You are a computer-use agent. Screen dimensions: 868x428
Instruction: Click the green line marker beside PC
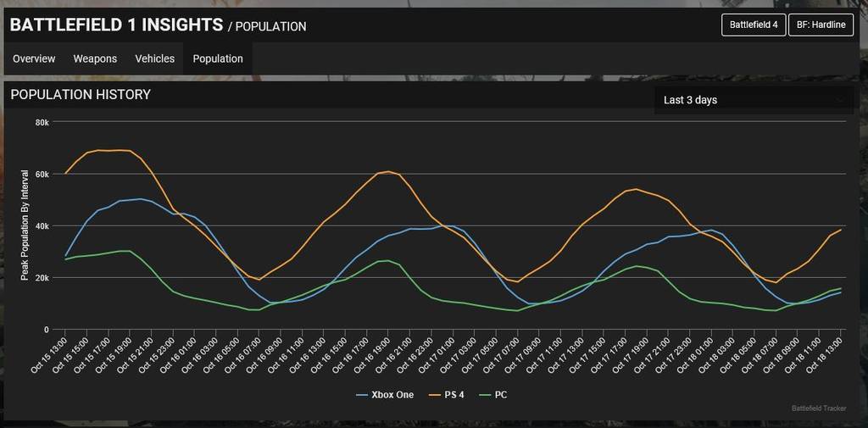point(485,395)
